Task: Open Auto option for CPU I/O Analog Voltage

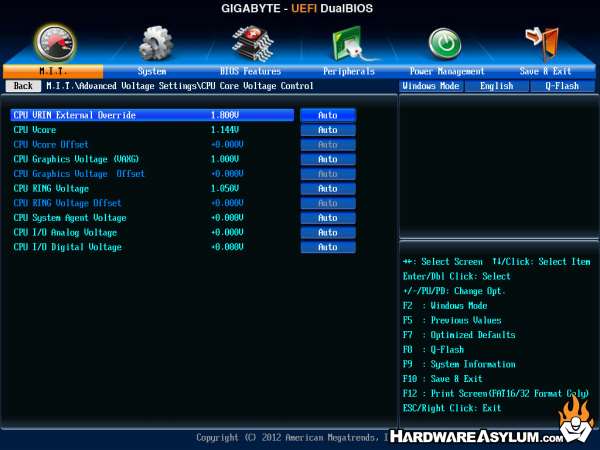Action: click(x=328, y=233)
